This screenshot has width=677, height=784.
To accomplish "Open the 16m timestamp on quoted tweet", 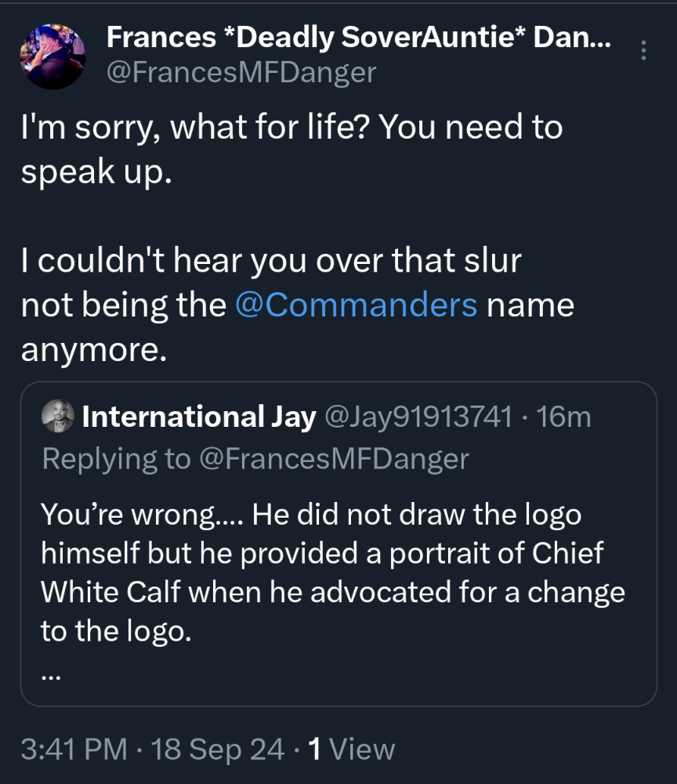I will (564, 417).
